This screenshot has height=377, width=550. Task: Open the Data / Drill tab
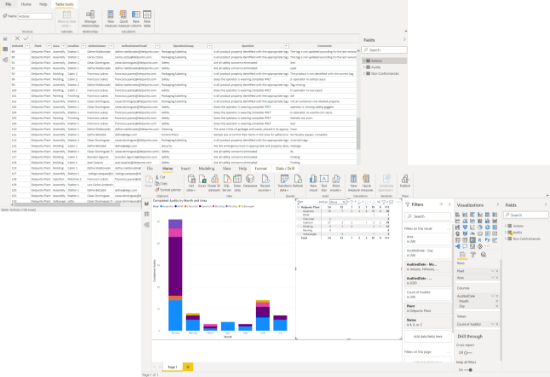285,169
